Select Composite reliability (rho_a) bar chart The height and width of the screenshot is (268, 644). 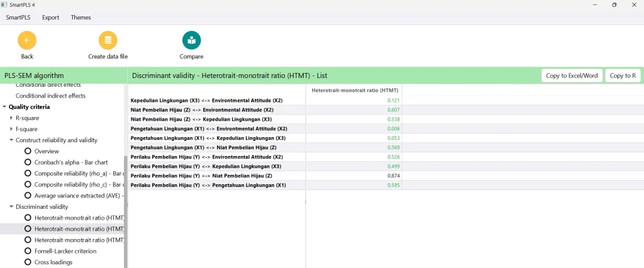[28, 174]
